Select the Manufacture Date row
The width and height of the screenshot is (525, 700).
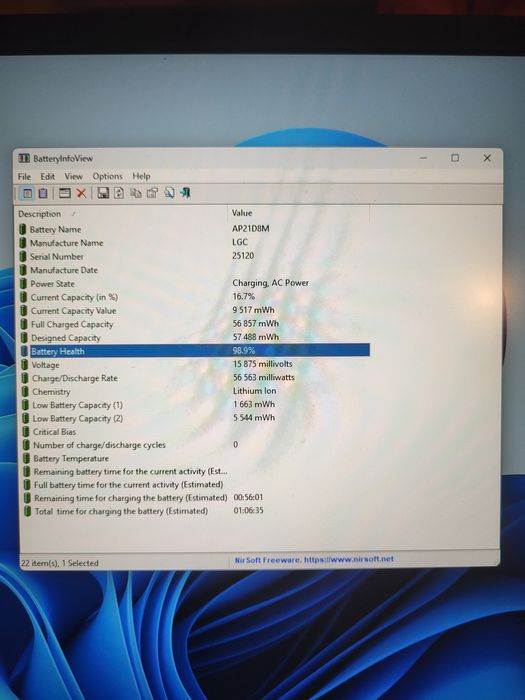tap(195, 270)
